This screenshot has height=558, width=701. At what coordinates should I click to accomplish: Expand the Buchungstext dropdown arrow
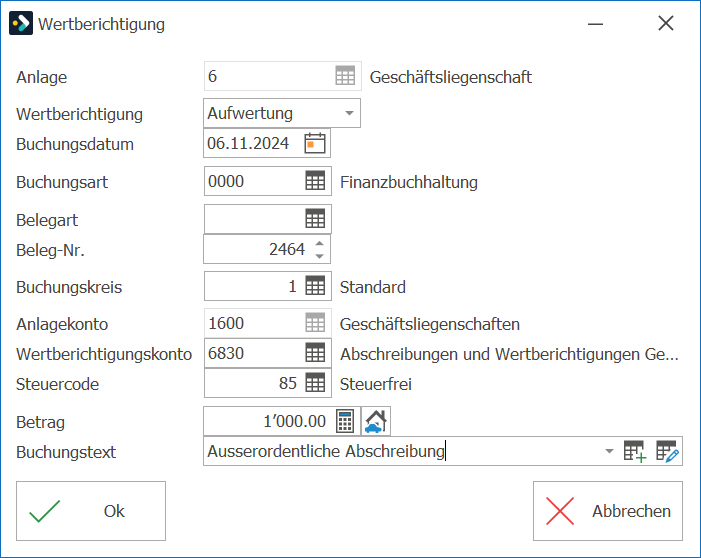pyautogui.click(x=609, y=451)
